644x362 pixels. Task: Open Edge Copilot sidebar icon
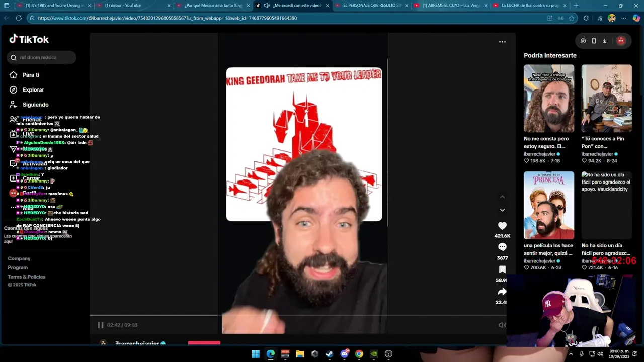636,18
